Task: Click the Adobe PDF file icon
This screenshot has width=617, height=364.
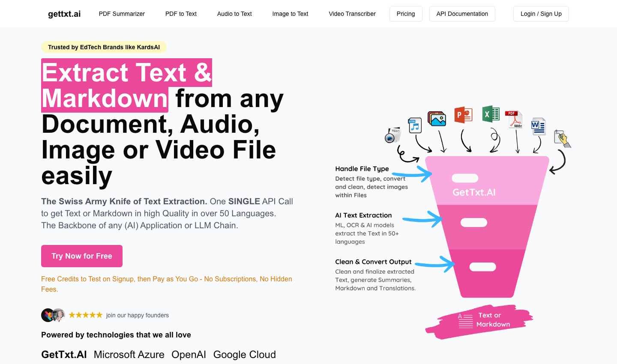Action: [x=514, y=119]
